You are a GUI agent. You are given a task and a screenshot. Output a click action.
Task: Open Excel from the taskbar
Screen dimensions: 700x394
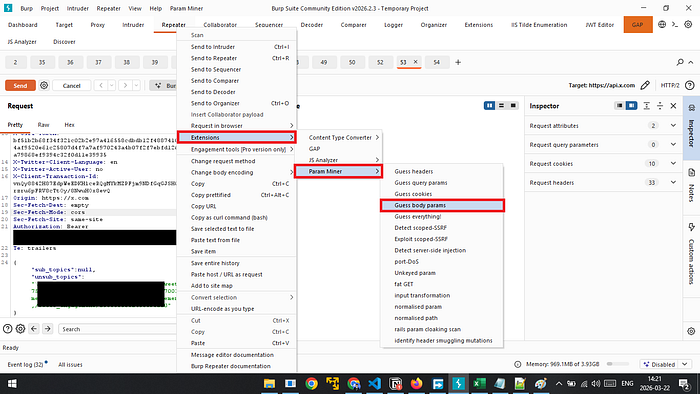click(x=479, y=383)
